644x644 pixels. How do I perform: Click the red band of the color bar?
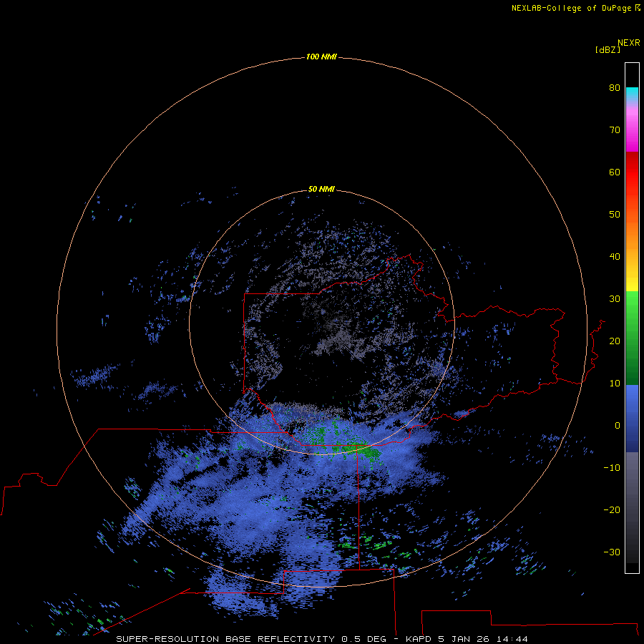click(632, 177)
